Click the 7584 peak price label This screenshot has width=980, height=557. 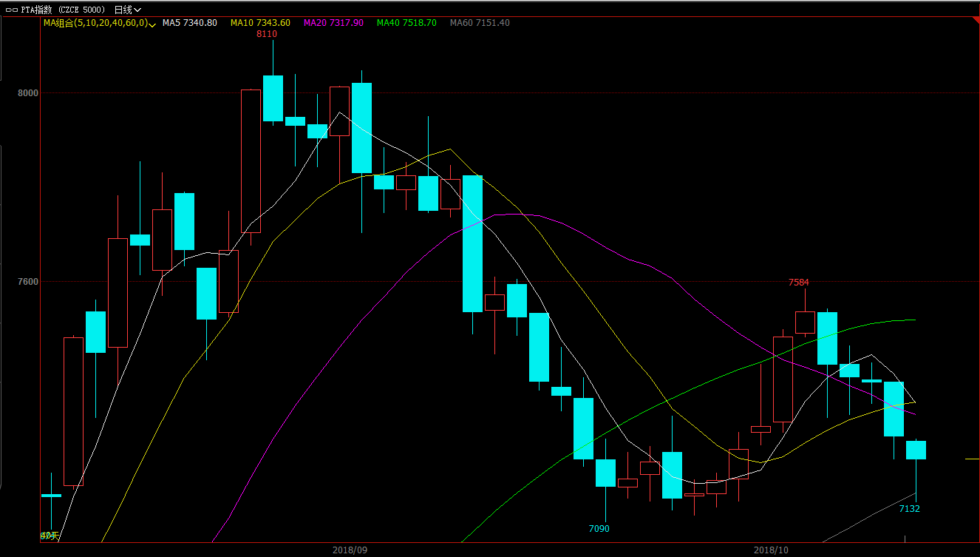(799, 283)
